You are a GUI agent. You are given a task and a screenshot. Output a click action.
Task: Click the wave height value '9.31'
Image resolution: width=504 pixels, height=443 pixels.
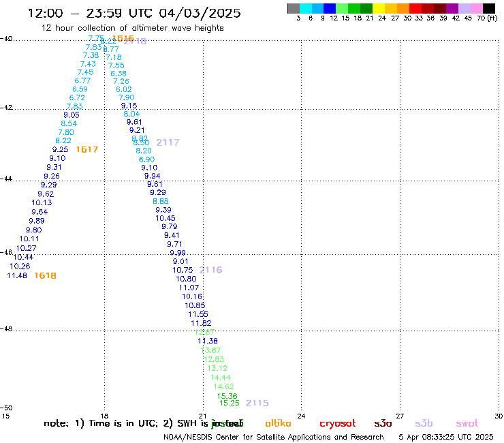54,167
